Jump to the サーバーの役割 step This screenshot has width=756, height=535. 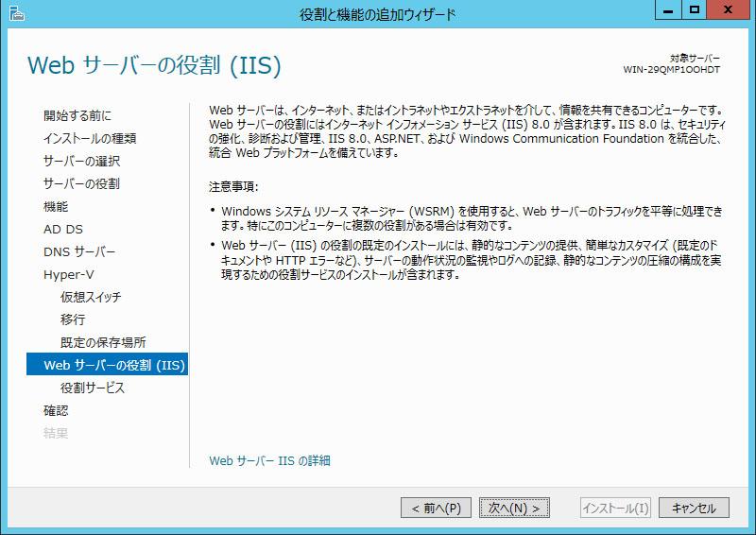(81, 183)
